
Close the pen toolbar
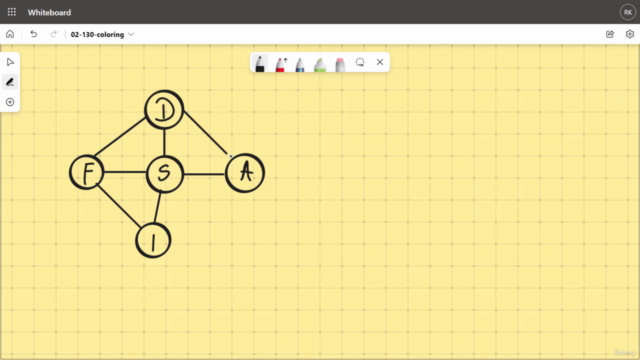[380, 62]
